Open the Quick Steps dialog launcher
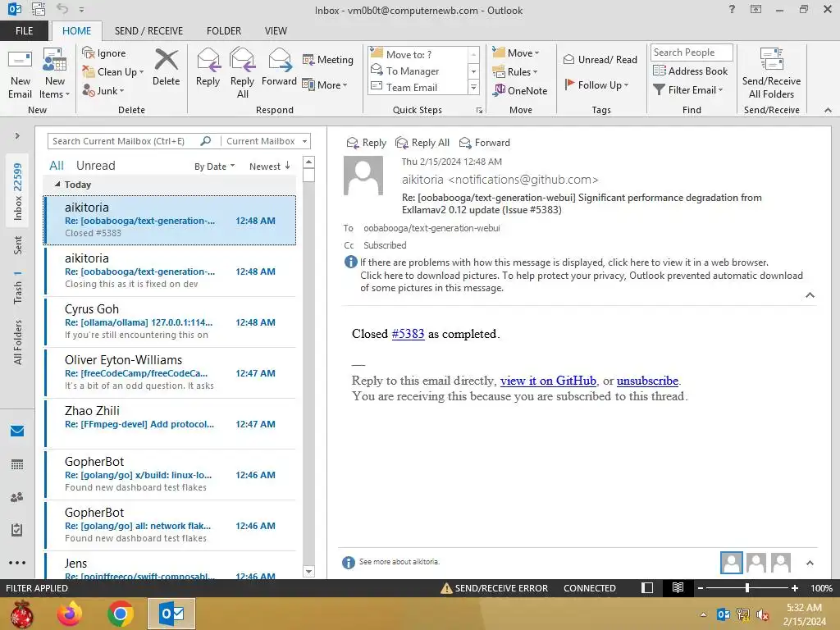 tap(479, 111)
